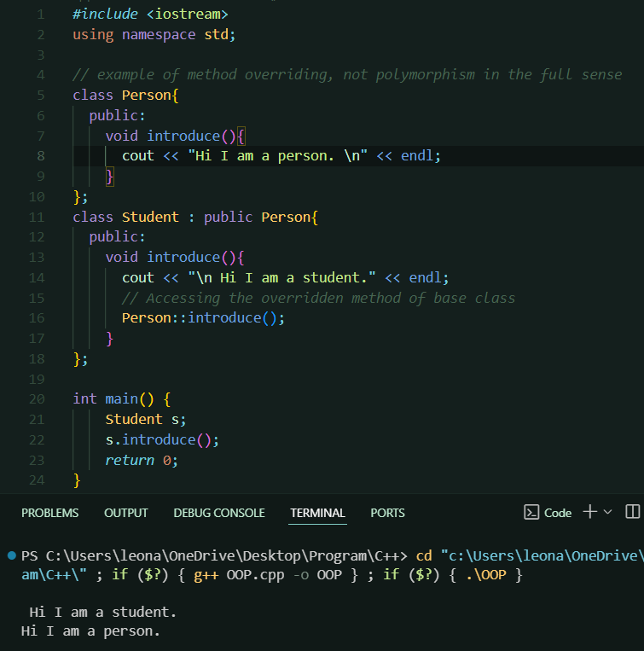Click 'namespace' keyword on line 2
This screenshot has width=644, height=651.
pos(159,34)
